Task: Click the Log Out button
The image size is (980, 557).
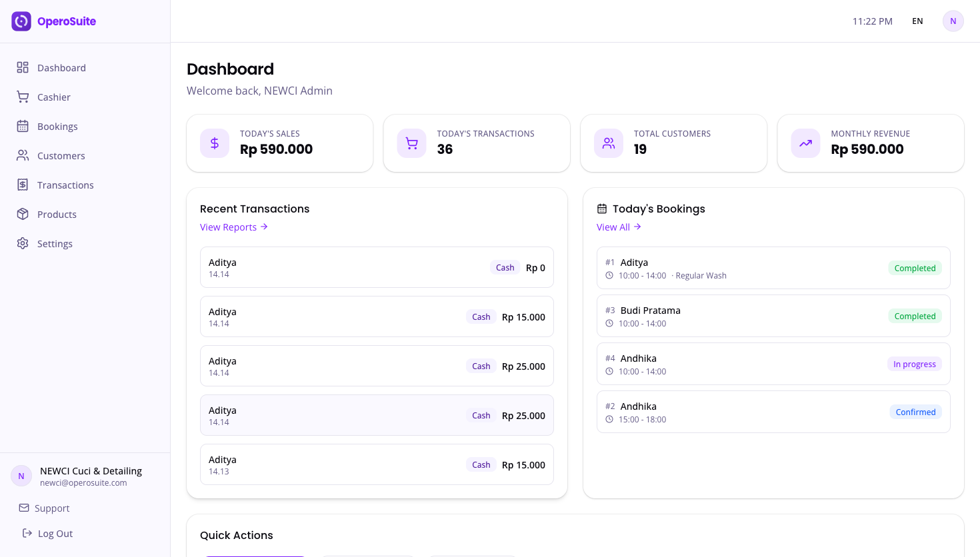Action: (47, 533)
